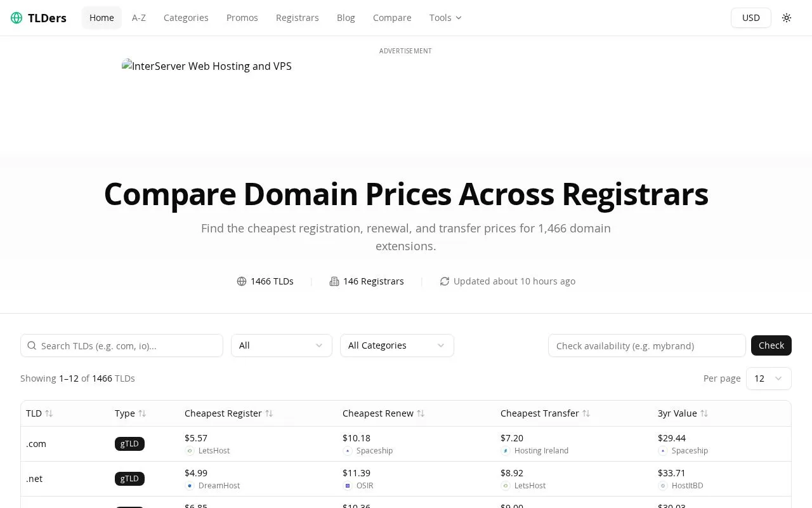Screen dimensions: 812x508
Task: Toggle the light/dark theme sun icon
Action: [x=787, y=18]
